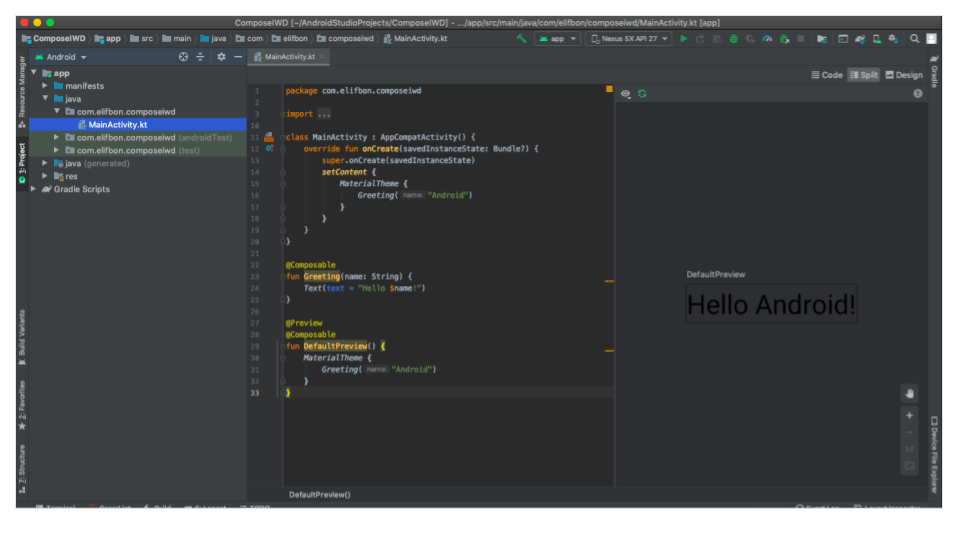The width and height of the screenshot is (958, 533).
Task: Open the Nexus 5X API 27 device dropdown
Action: click(x=628, y=39)
